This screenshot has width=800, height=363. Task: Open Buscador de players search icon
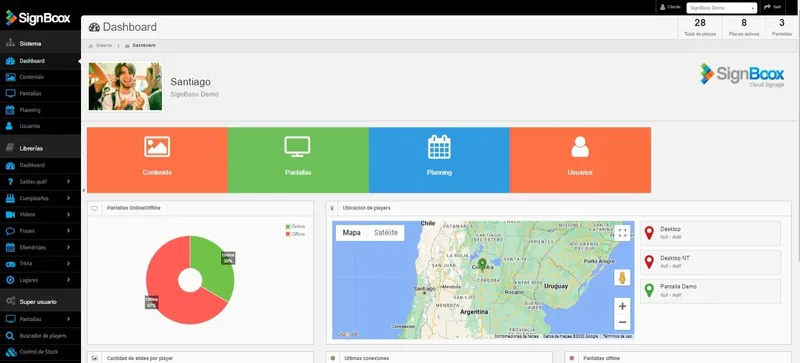10,335
